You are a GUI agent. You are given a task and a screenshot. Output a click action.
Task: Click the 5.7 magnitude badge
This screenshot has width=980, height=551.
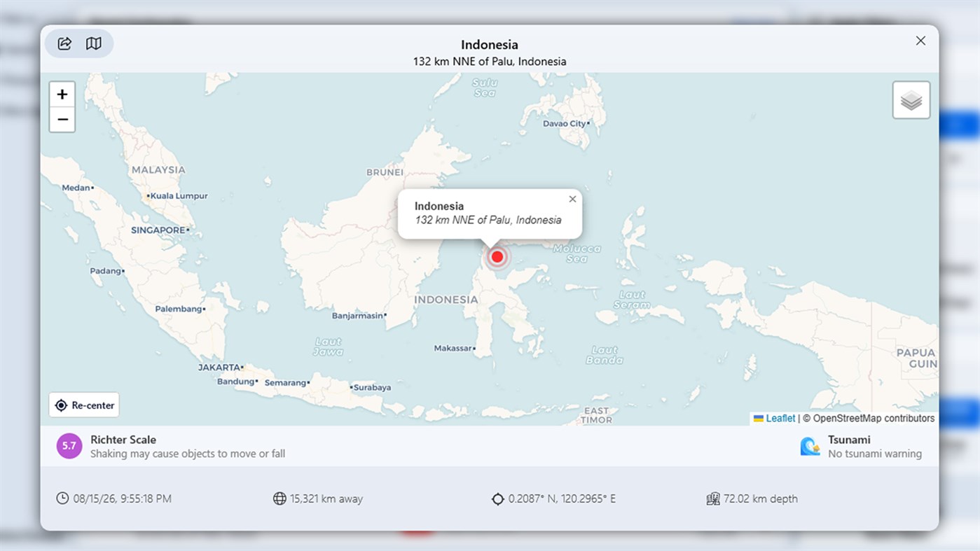click(x=69, y=446)
